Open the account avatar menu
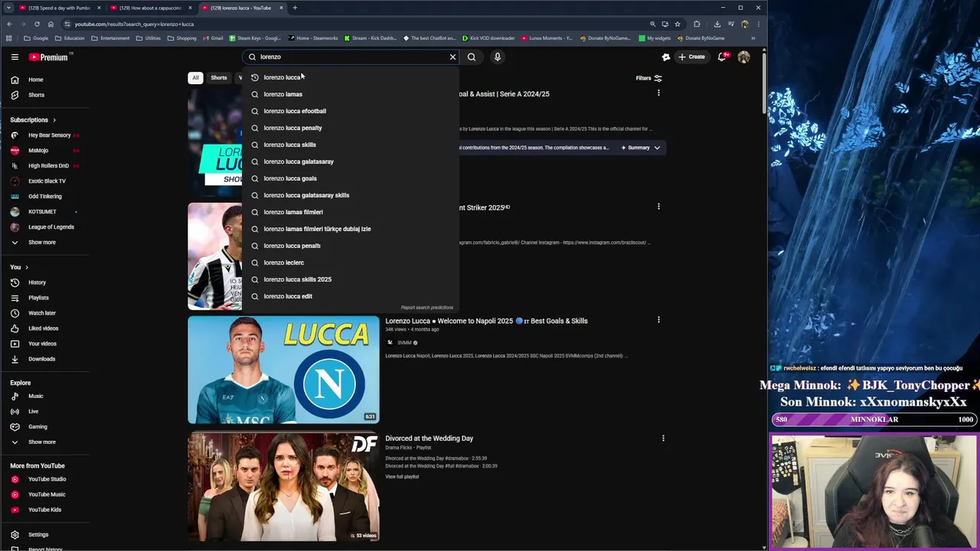Viewport: 980px width, 551px height. click(743, 57)
